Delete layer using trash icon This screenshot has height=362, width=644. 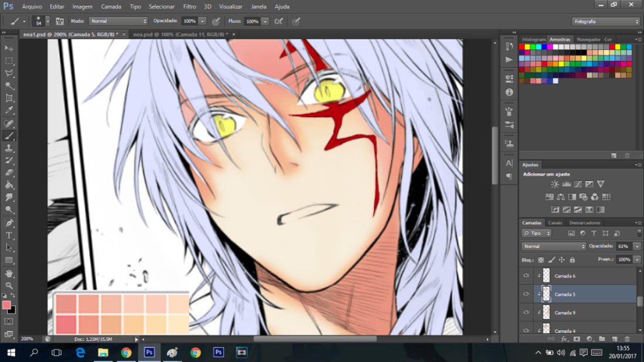pyautogui.click(x=627, y=339)
